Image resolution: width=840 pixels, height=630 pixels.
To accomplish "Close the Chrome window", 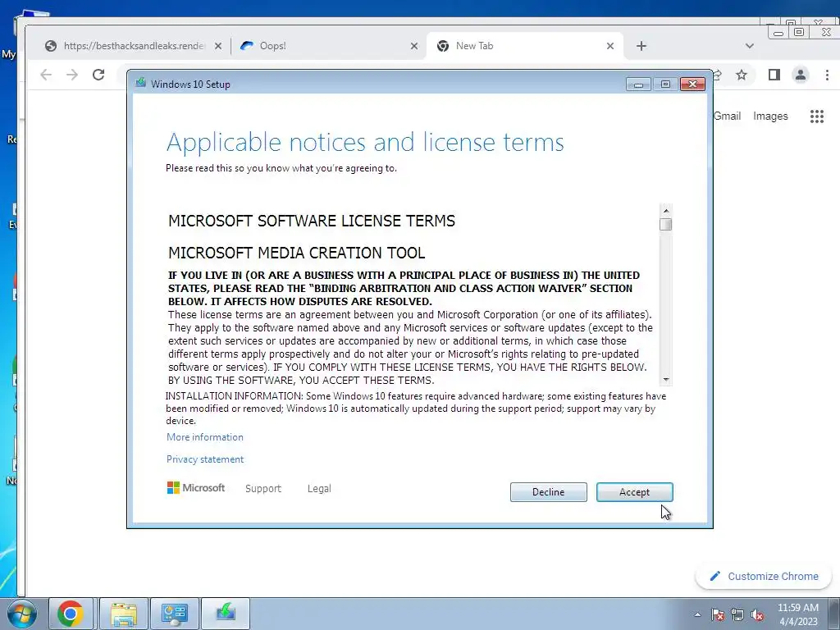I will [827, 33].
